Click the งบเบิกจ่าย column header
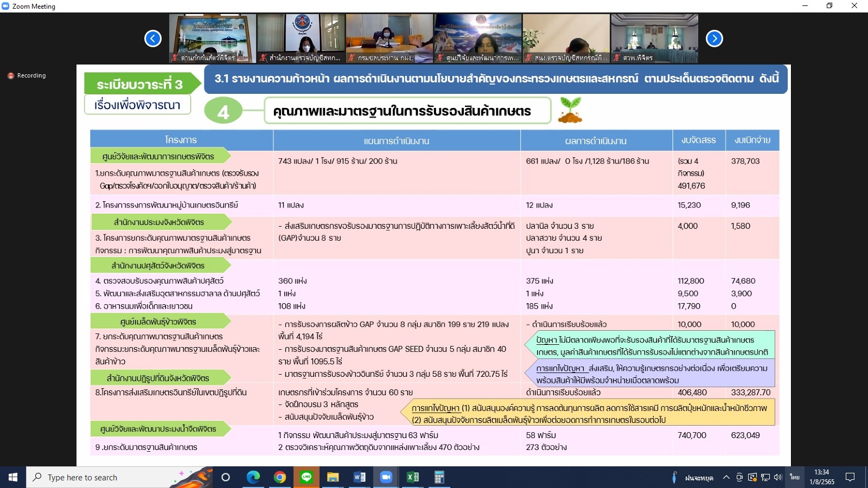 coord(752,140)
